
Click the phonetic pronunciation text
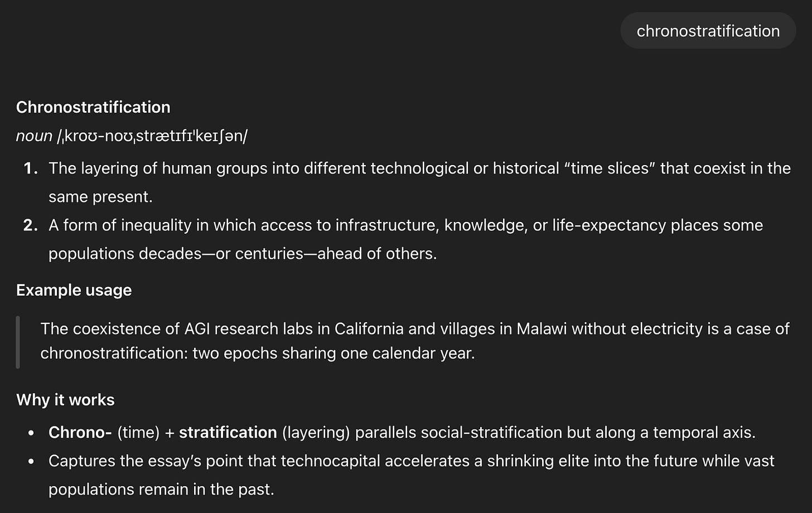click(153, 136)
